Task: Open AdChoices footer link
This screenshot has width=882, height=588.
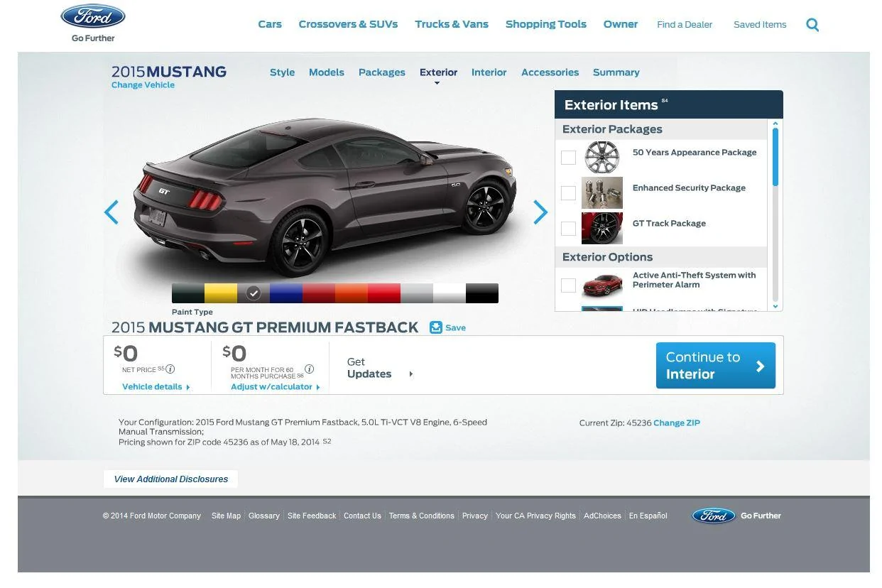Action: [x=602, y=516]
